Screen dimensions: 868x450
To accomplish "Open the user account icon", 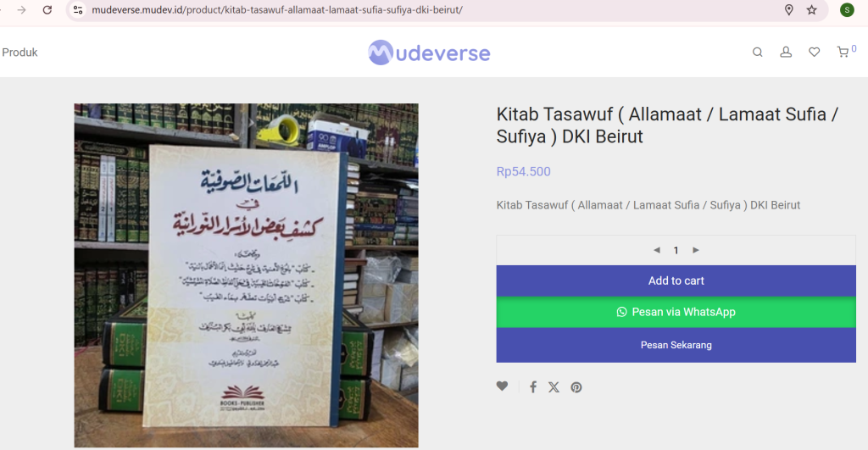I will (x=786, y=52).
